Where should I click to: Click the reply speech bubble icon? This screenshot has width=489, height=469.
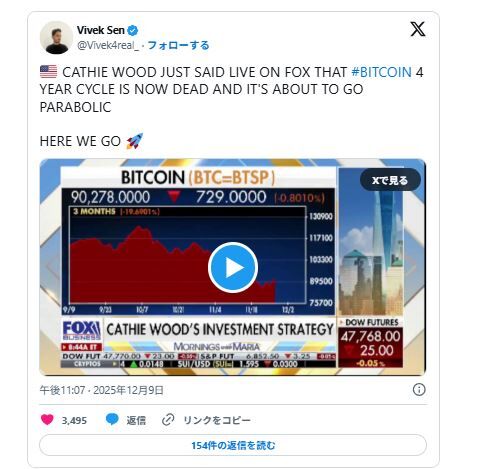(112, 419)
